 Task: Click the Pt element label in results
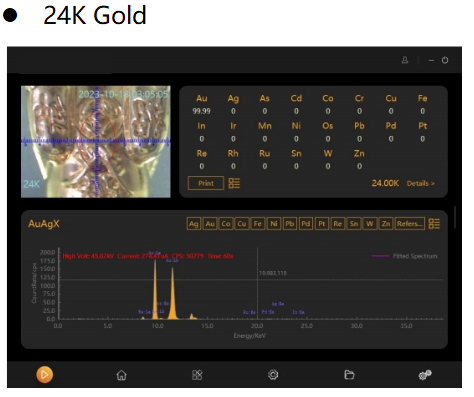(x=422, y=126)
